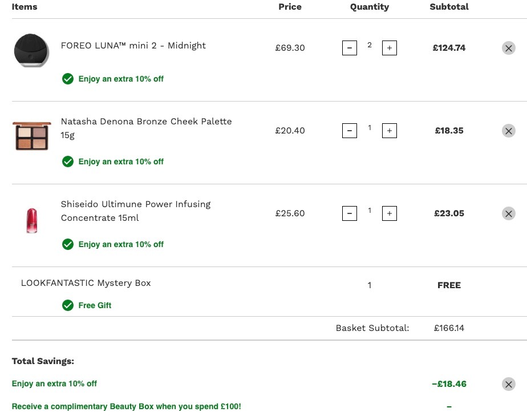Open Shiseido Ultimune Power Infusing Concentrate link
This screenshot has width=527, height=420.
point(136,211)
